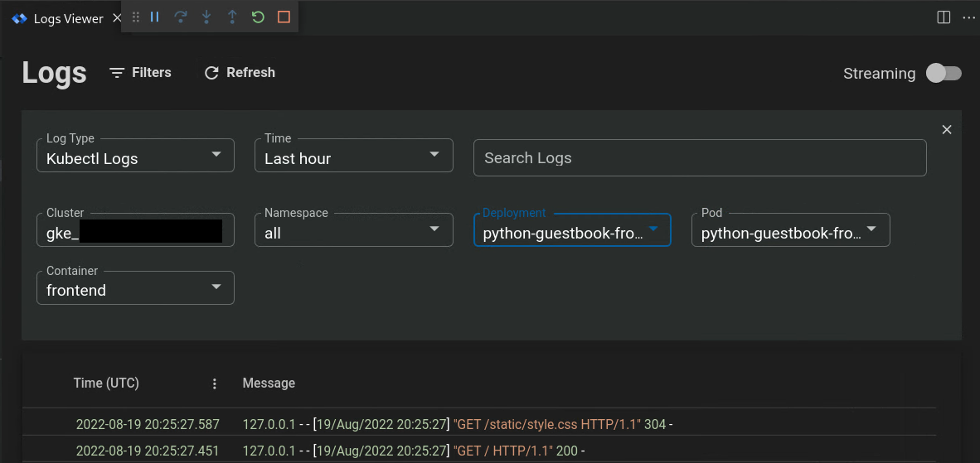
Task: Open Time (UTC) column options menu
Action: click(215, 383)
